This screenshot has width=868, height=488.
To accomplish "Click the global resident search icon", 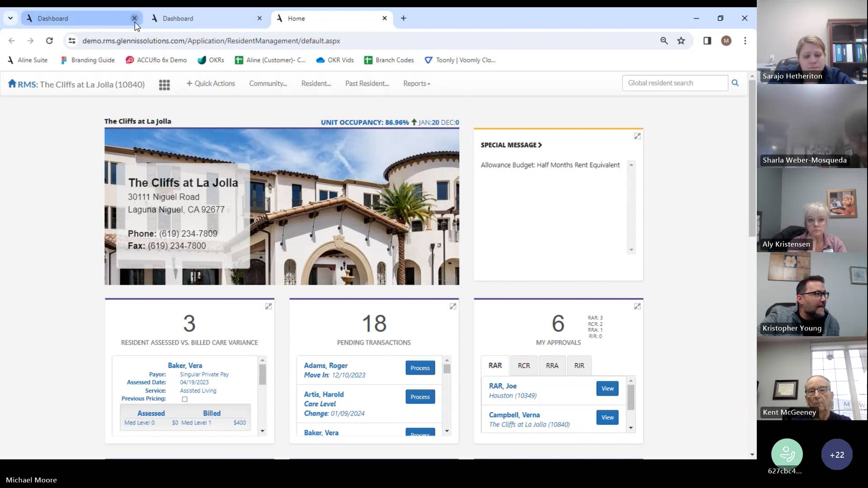I will coord(736,84).
